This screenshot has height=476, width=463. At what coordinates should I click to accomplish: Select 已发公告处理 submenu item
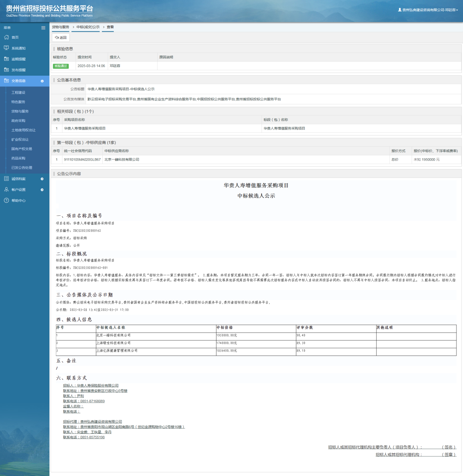pos(22,168)
